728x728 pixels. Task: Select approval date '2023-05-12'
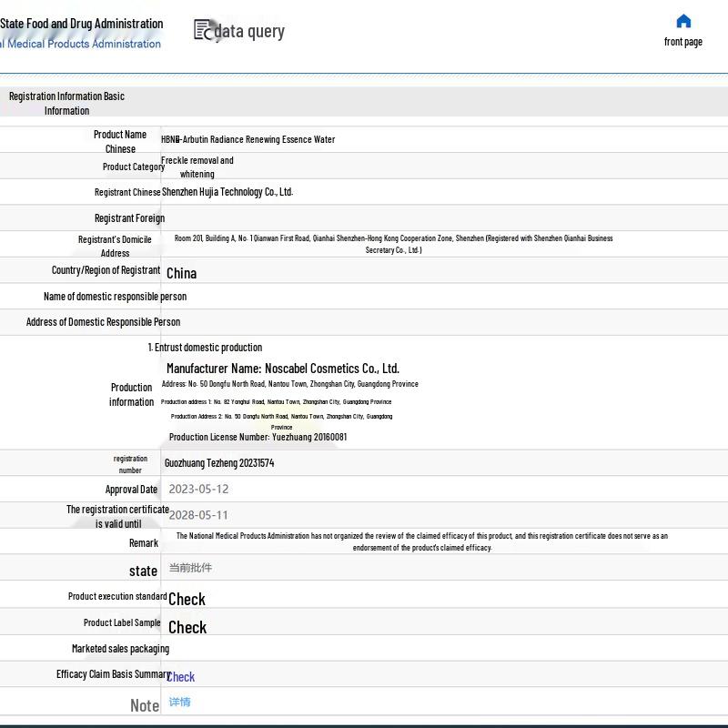(198, 489)
